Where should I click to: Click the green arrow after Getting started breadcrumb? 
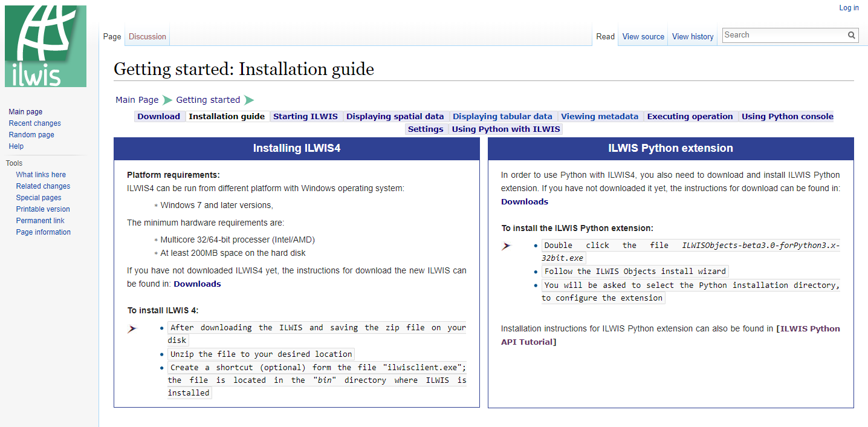pyautogui.click(x=248, y=100)
